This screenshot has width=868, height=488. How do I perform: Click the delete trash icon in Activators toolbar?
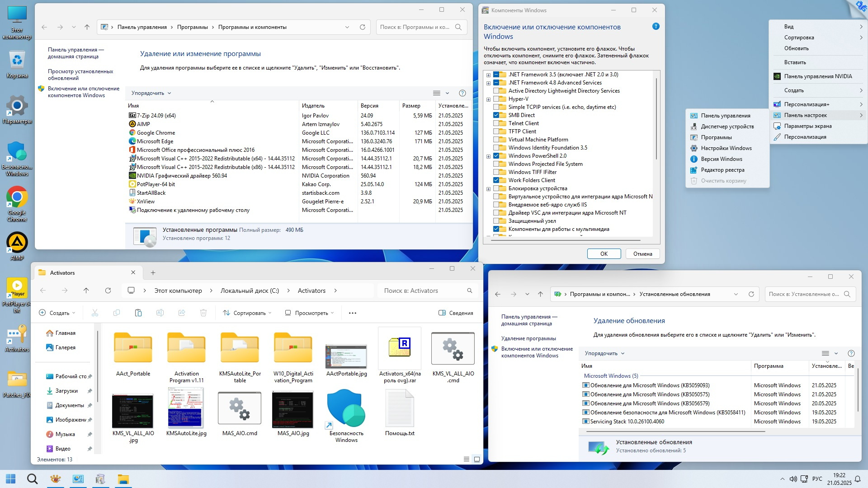pos(203,313)
